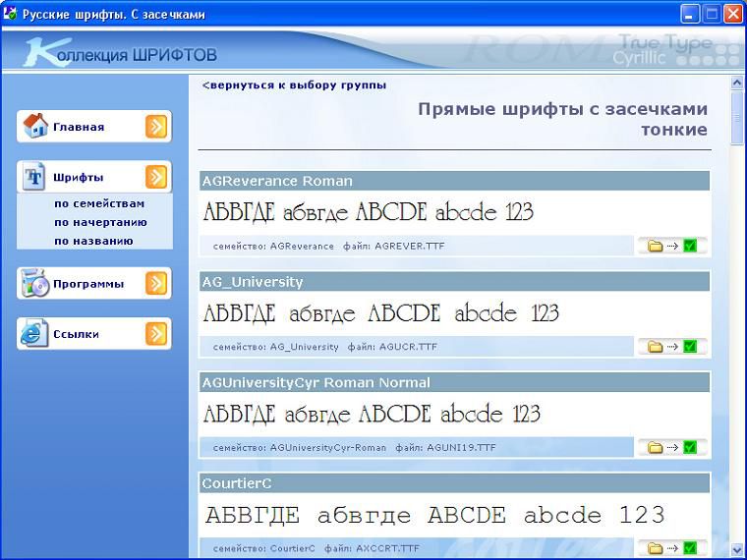Choose the 'по названию' fonts link

93,241
